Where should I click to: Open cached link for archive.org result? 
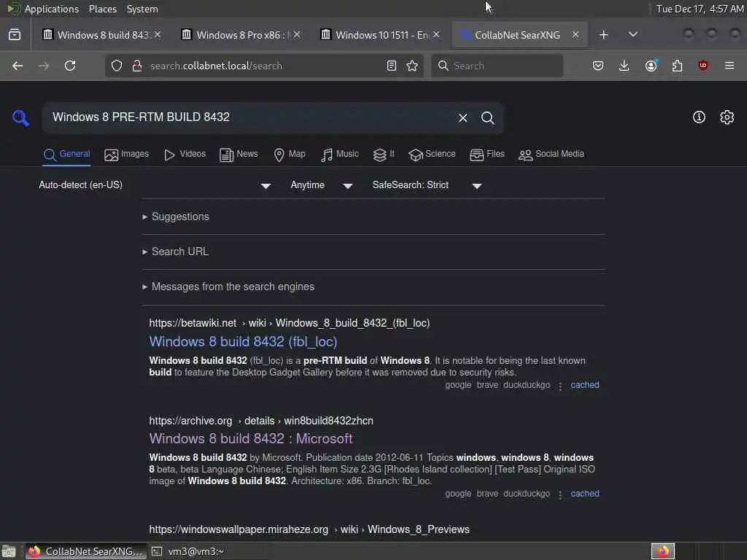[584, 494]
